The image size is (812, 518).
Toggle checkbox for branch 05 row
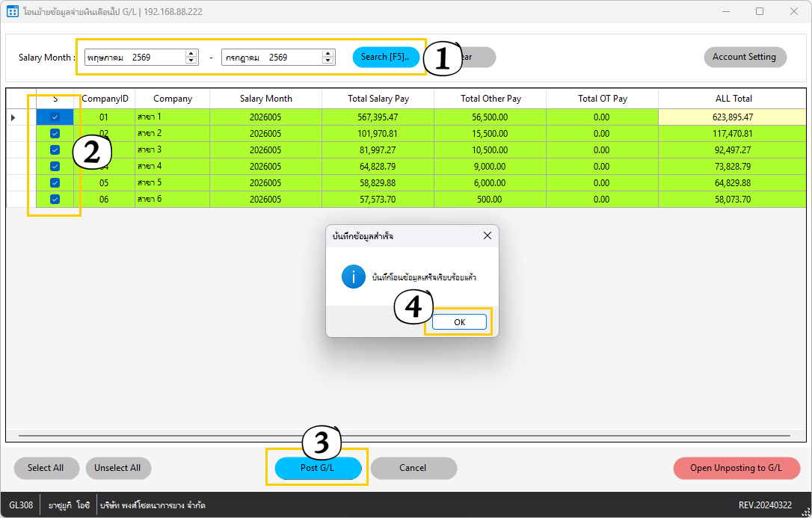(55, 182)
